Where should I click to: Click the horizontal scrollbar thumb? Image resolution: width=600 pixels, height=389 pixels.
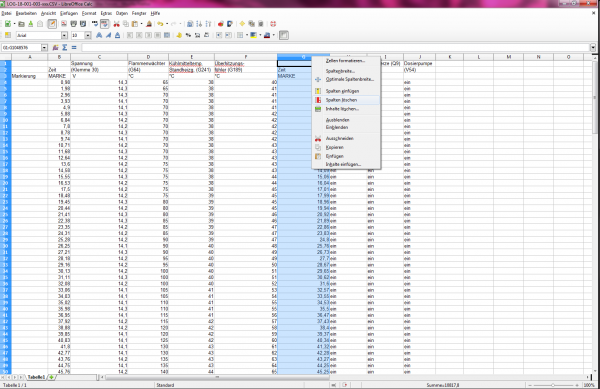[217, 377]
